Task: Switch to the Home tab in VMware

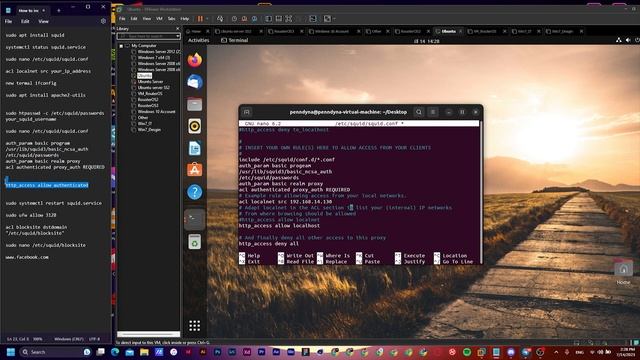Action: coord(196,31)
